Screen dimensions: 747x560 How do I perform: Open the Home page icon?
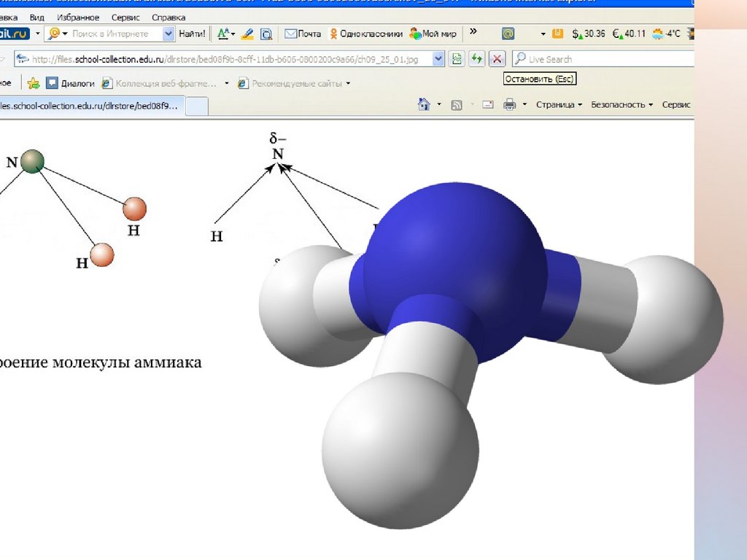tap(424, 105)
